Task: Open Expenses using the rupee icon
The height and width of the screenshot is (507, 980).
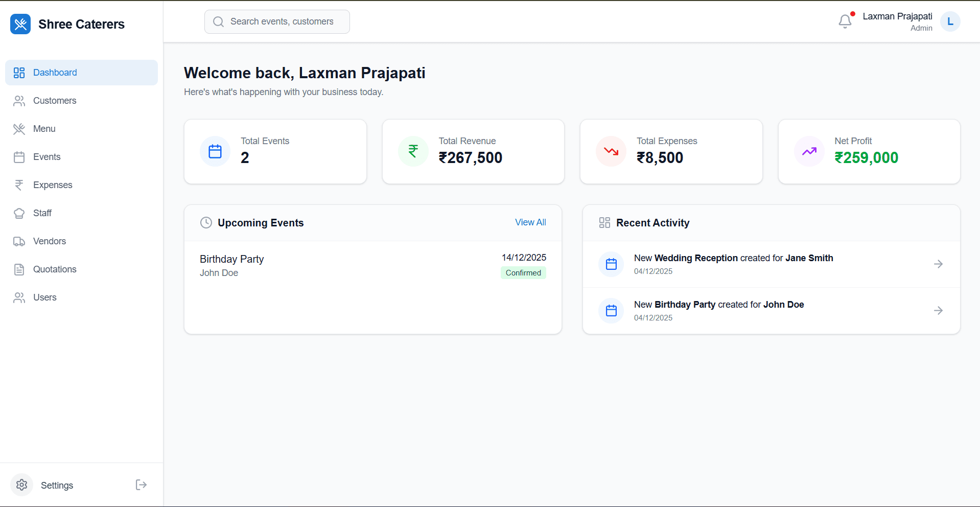Action: 19,185
